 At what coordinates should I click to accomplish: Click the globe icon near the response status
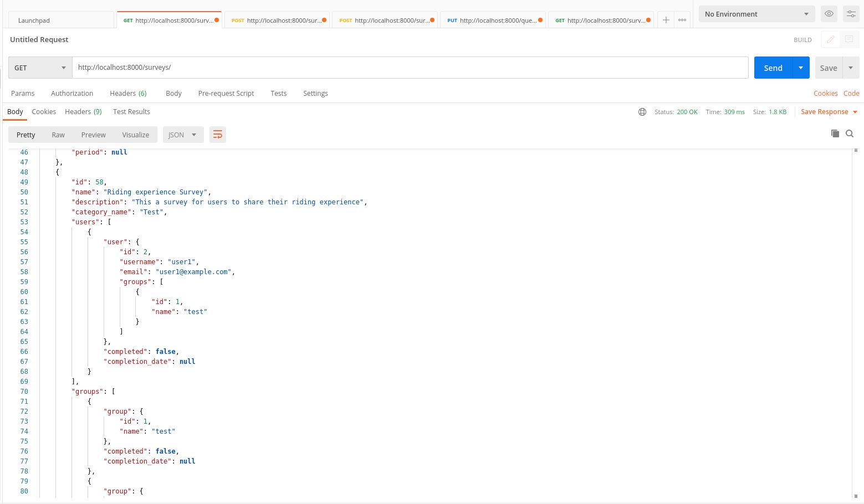[642, 112]
